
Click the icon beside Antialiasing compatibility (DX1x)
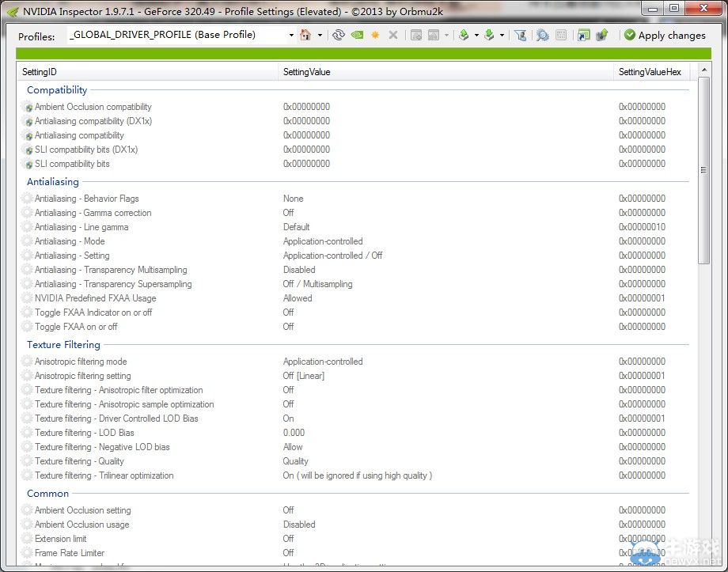click(x=28, y=122)
